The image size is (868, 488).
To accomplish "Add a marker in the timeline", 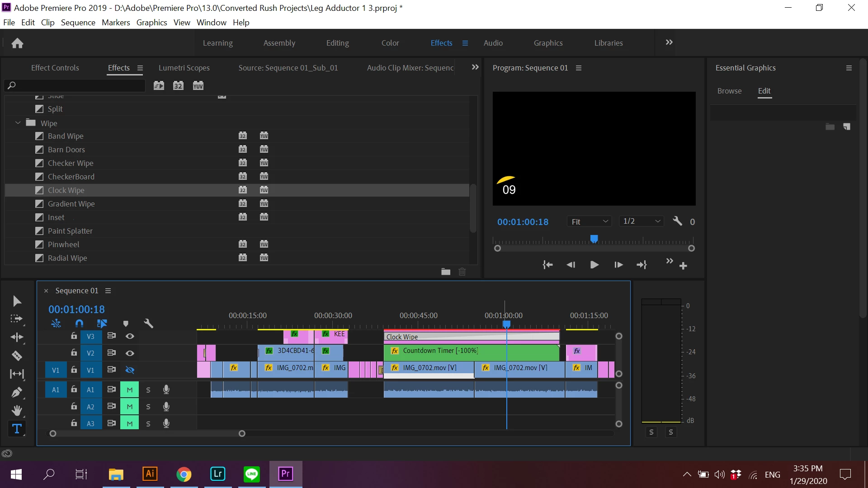I will pos(126,324).
